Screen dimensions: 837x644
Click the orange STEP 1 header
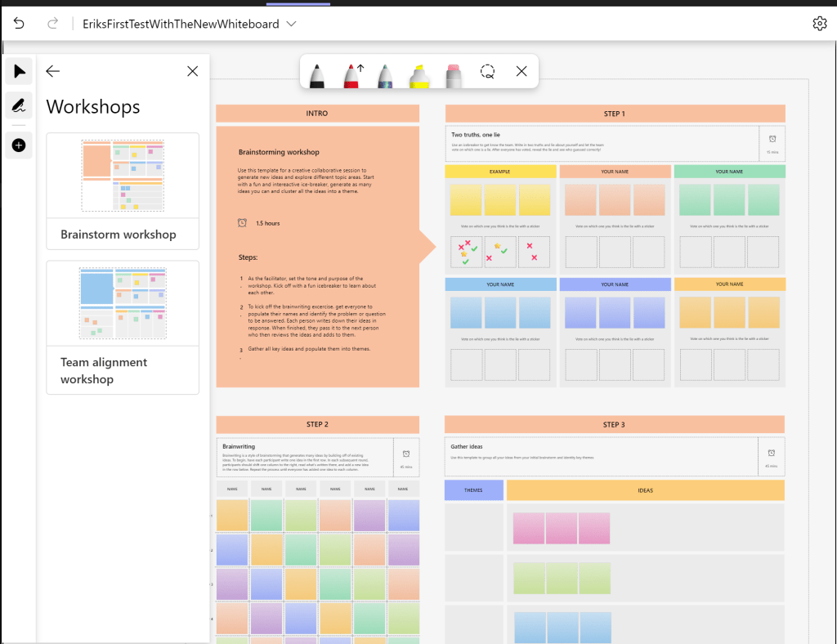coord(615,114)
